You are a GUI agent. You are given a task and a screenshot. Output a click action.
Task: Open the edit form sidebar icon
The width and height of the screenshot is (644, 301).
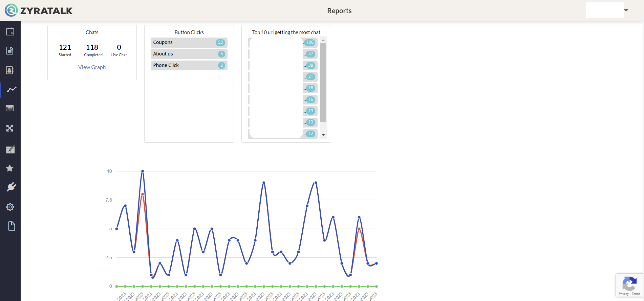[10, 149]
